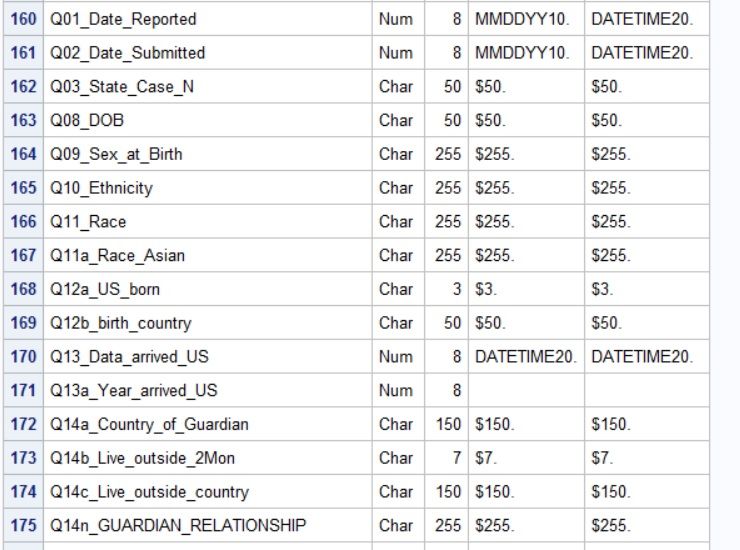The height and width of the screenshot is (550, 740).
Task: Select the Q11a_Race_Asian variable name
Action: click(118, 255)
